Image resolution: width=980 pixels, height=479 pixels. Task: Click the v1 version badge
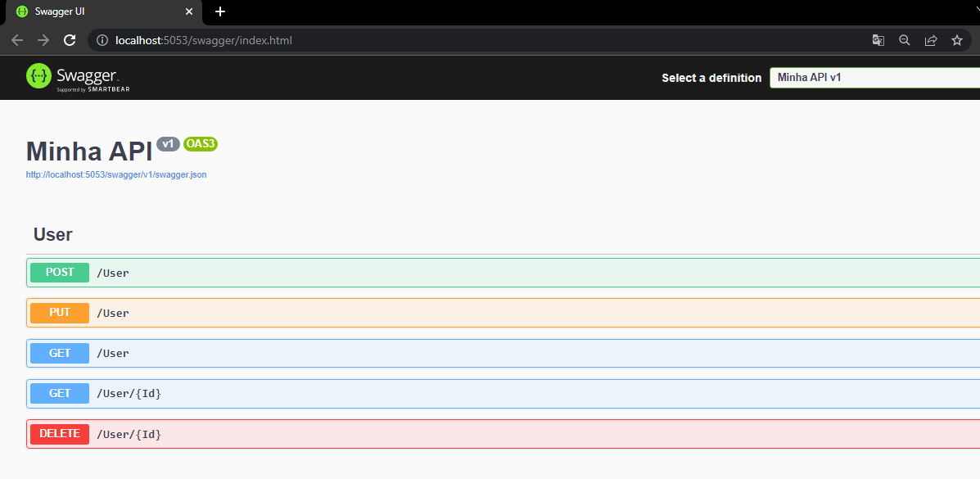click(168, 144)
